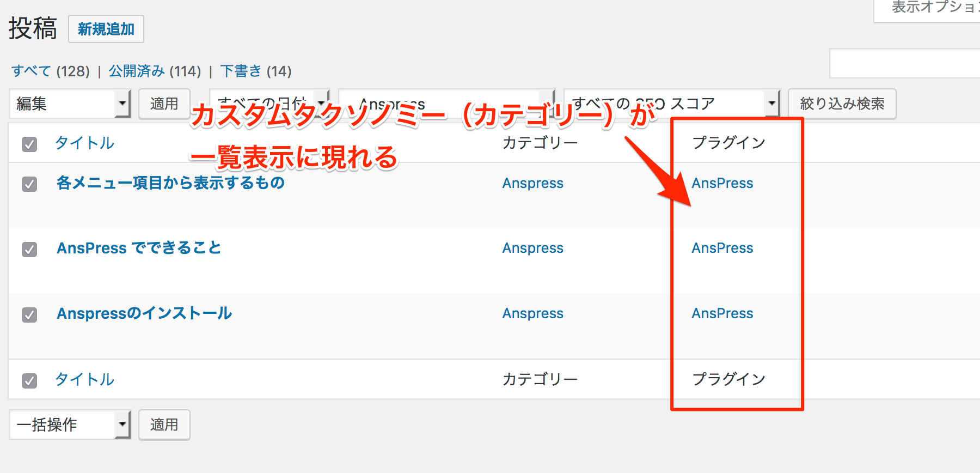Click the プラグイン column header text

728,143
